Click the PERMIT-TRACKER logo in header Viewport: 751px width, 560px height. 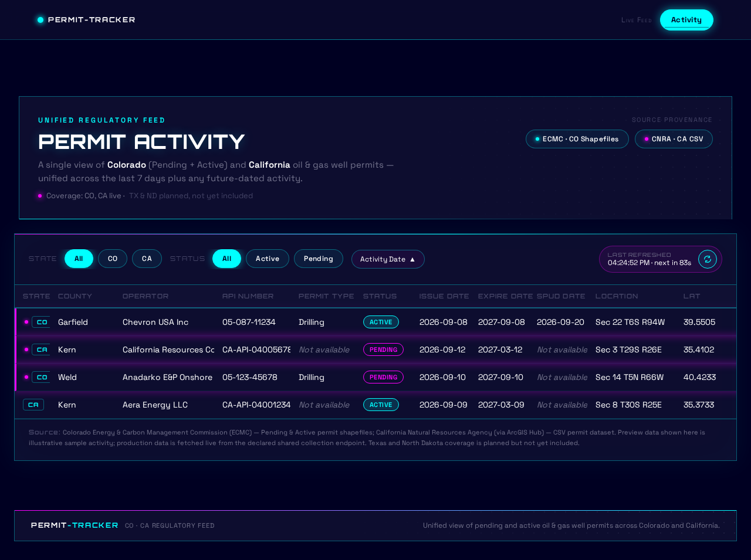pos(86,20)
